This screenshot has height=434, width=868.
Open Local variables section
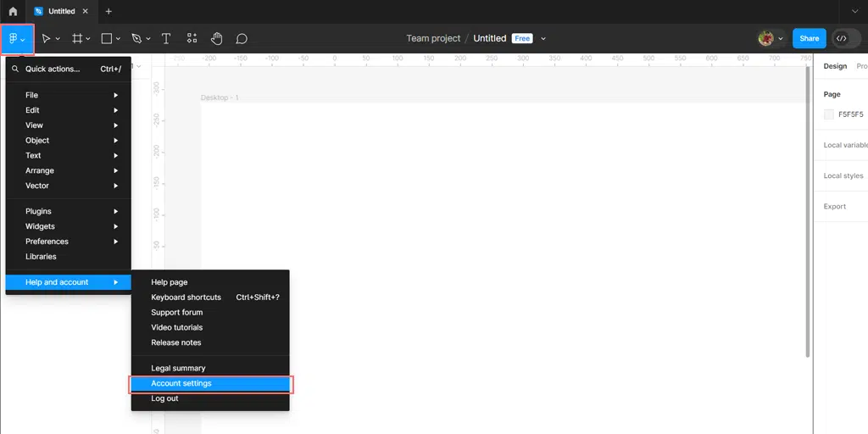(x=845, y=145)
